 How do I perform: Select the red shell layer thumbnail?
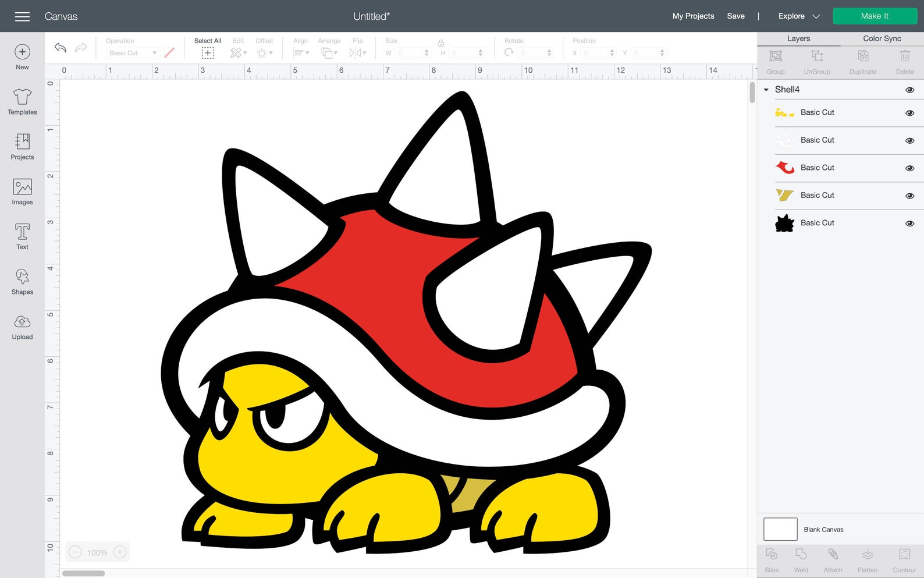tap(784, 168)
